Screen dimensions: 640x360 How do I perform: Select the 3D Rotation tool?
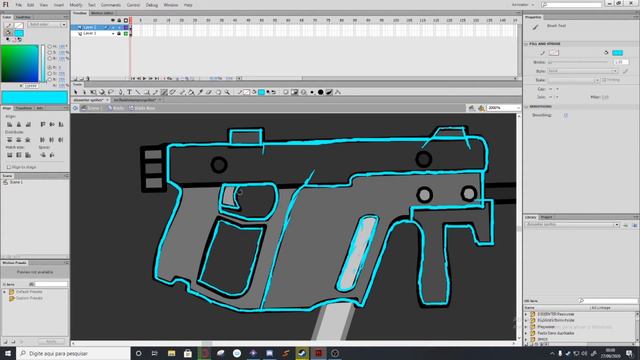click(102, 92)
